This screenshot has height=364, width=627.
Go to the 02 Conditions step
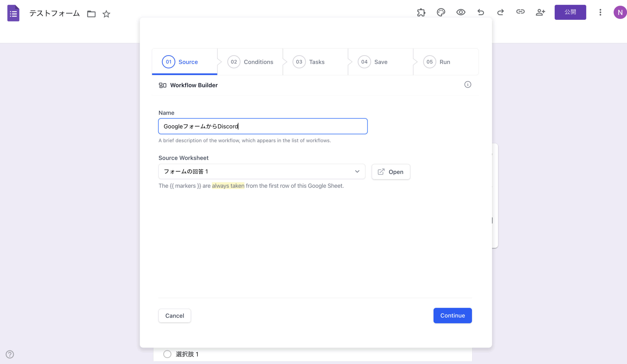pos(250,62)
